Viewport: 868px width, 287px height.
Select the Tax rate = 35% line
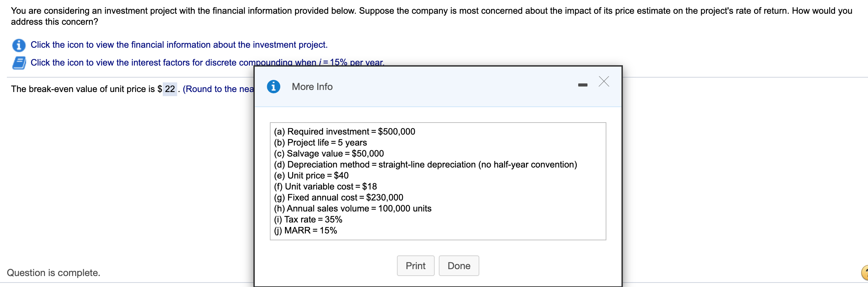pyautogui.click(x=308, y=219)
